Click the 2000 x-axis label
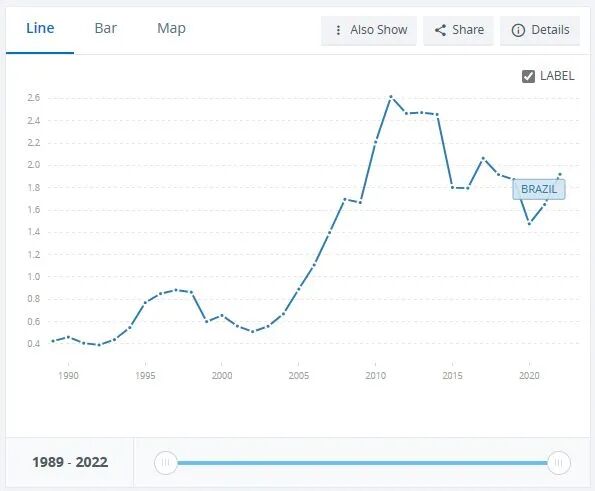Screen dimensions: 595x491 tap(222, 376)
